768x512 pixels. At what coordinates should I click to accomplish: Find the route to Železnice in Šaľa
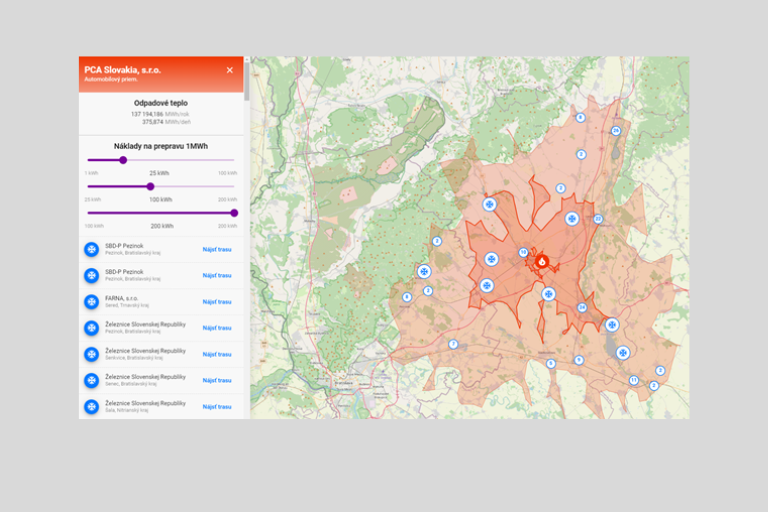(x=217, y=406)
